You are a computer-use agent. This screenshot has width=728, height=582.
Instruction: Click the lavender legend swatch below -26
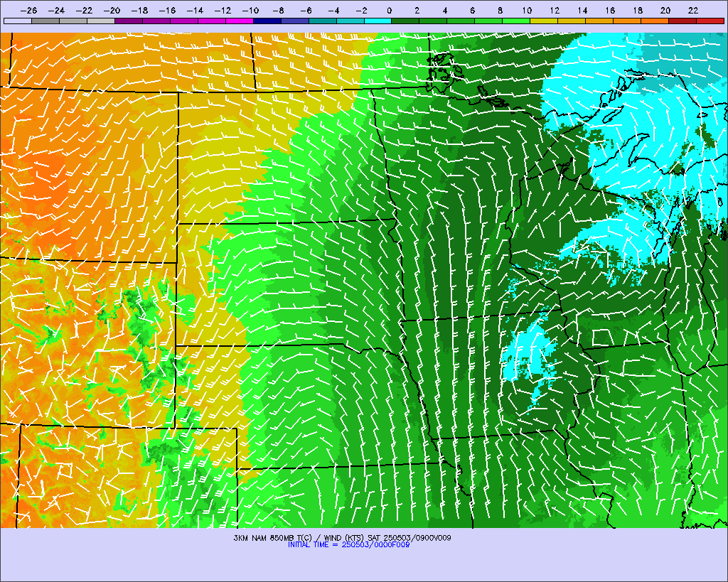tap(18, 21)
